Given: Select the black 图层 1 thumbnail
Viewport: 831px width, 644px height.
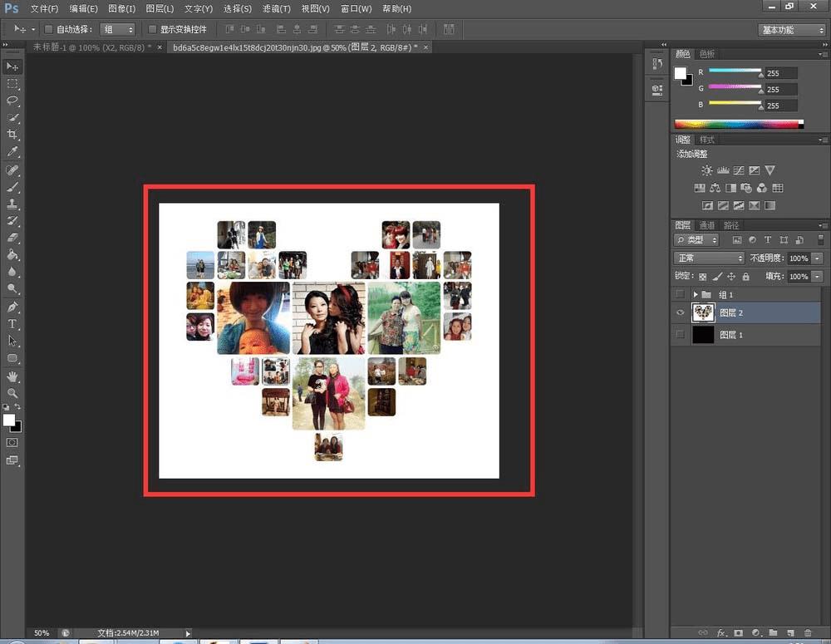Looking at the screenshot, I should coord(703,335).
